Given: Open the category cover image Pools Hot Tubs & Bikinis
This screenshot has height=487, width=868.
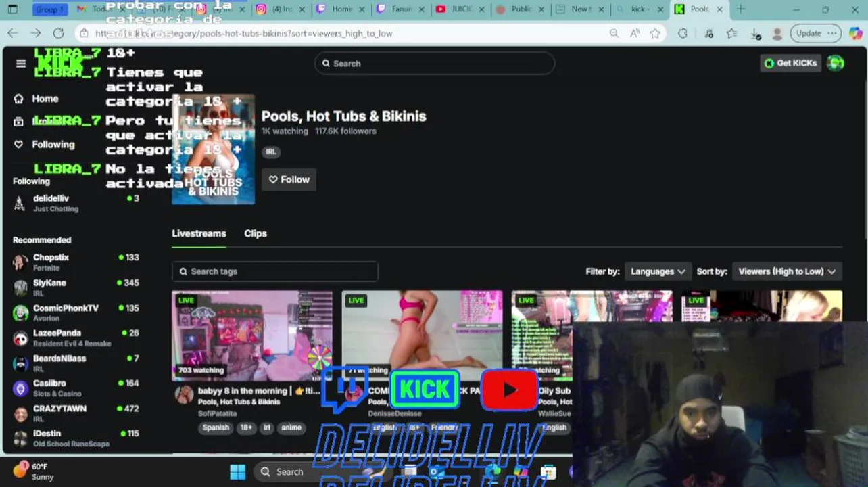Looking at the screenshot, I should point(213,149).
